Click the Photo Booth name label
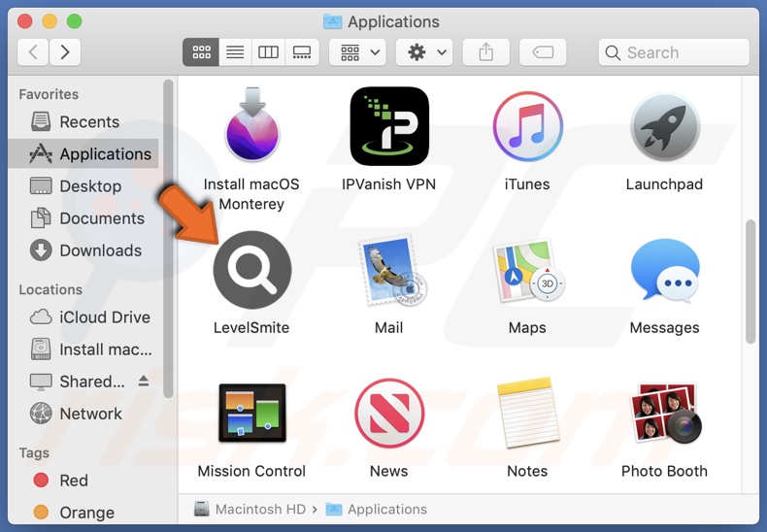Viewport: 767px width, 532px height. point(664,471)
